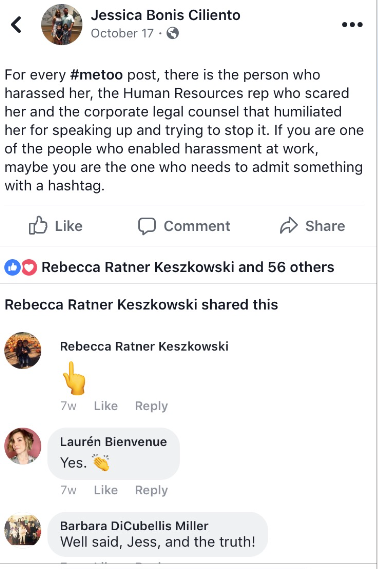Tap the Share arrow icon
This screenshot has height=569, width=378.
pyautogui.click(x=289, y=226)
